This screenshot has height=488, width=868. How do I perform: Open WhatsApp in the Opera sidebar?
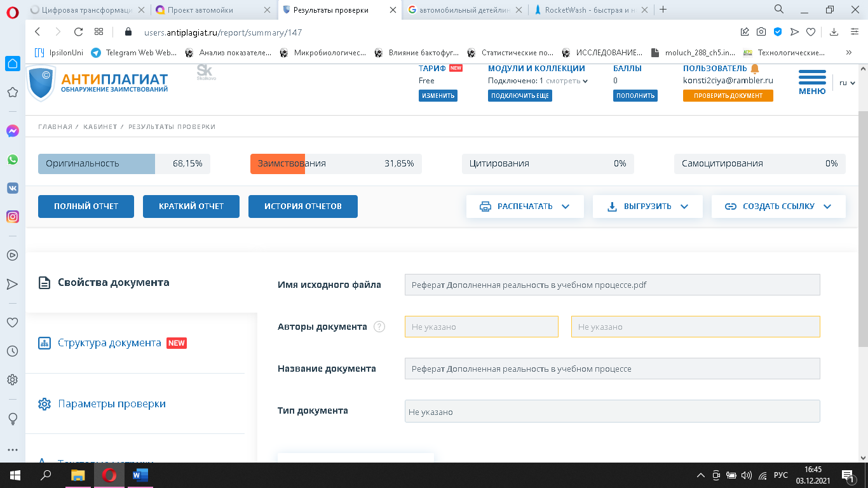[12, 159]
